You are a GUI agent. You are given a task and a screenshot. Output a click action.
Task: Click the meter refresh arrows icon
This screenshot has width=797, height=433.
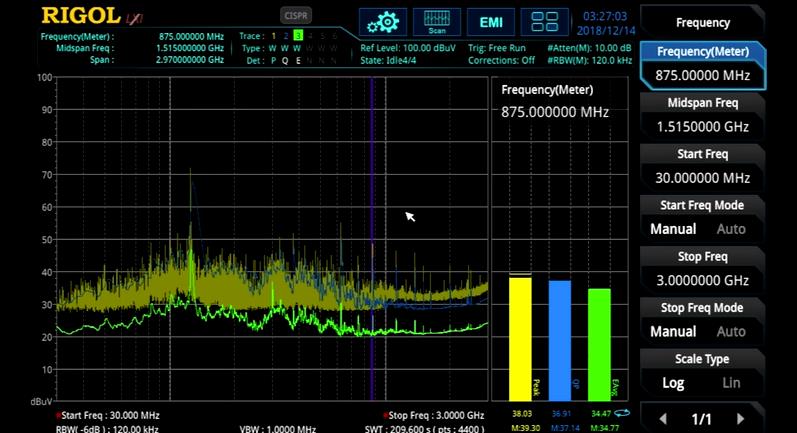[x=623, y=411]
